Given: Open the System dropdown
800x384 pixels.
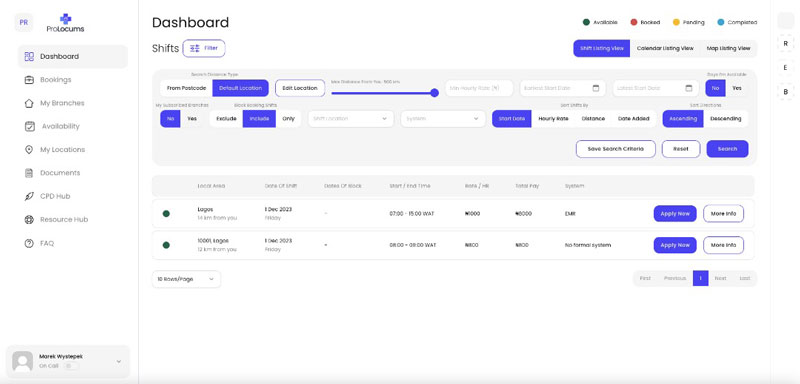Looking at the screenshot, I should tap(443, 119).
